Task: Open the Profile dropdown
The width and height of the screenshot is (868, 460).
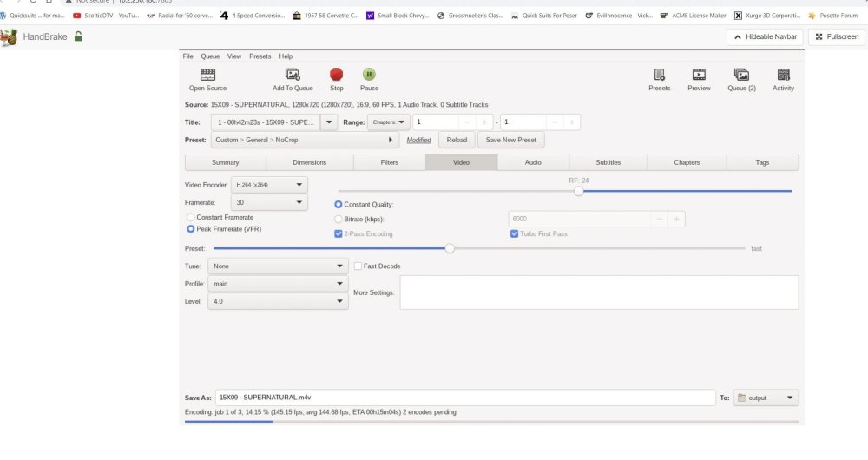Action: click(278, 284)
